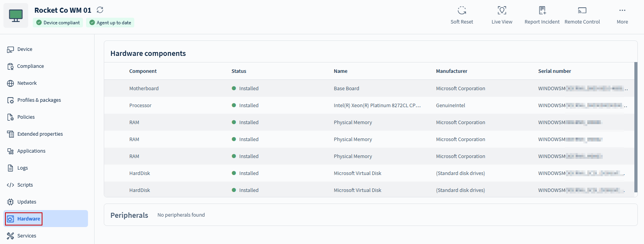Click the Soft Reset icon

(x=461, y=10)
